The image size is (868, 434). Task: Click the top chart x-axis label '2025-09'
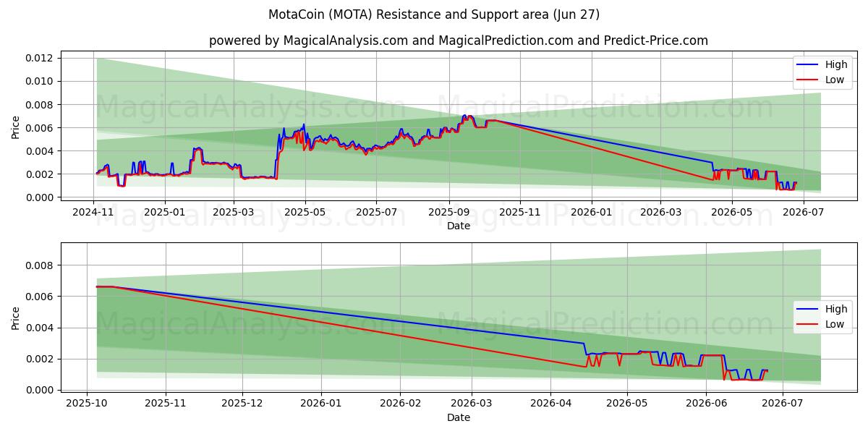pyautogui.click(x=448, y=211)
